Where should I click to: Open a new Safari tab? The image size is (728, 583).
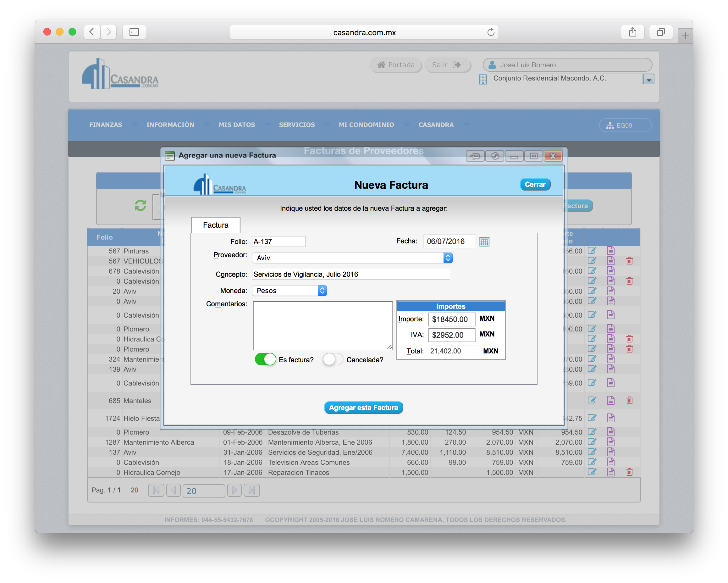click(x=685, y=36)
